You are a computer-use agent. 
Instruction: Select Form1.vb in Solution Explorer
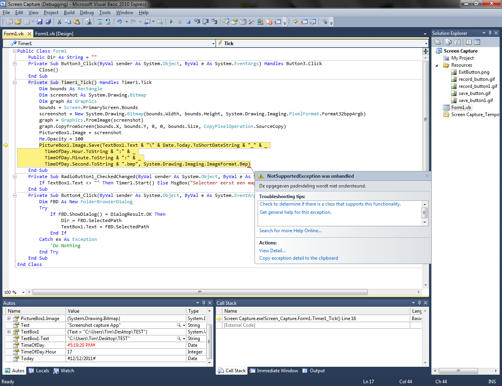[461, 107]
